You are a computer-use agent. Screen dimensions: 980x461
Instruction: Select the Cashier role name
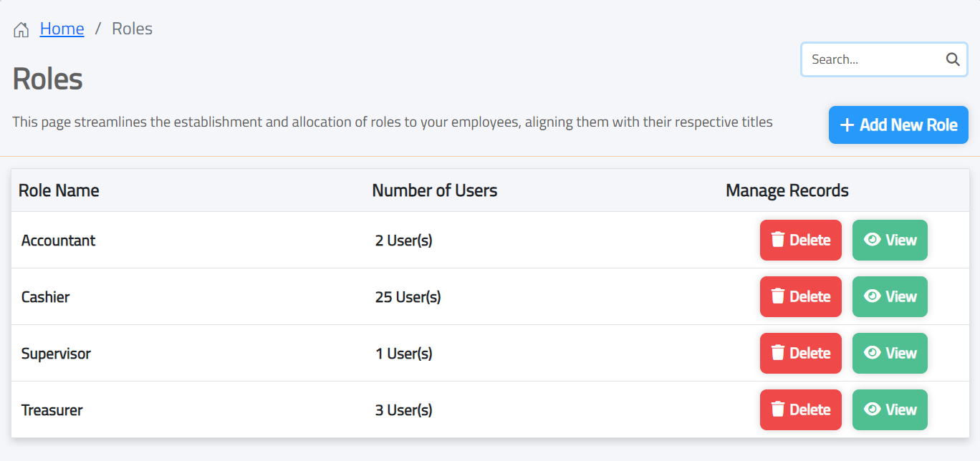click(45, 297)
